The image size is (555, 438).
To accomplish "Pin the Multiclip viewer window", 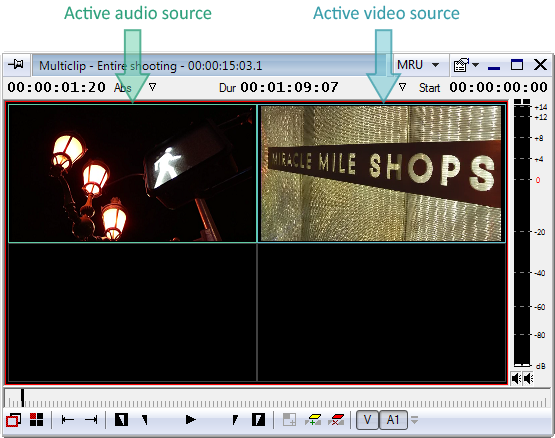I will point(16,64).
